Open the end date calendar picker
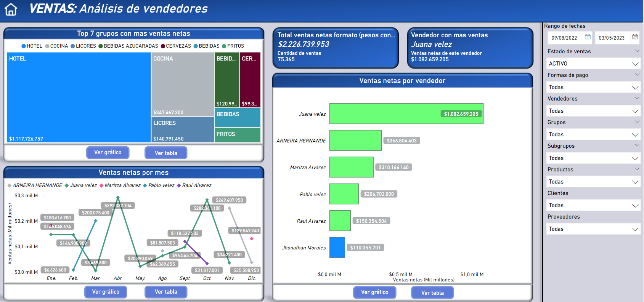The height and width of the screenshot is (302, 644). click(635, 37)
